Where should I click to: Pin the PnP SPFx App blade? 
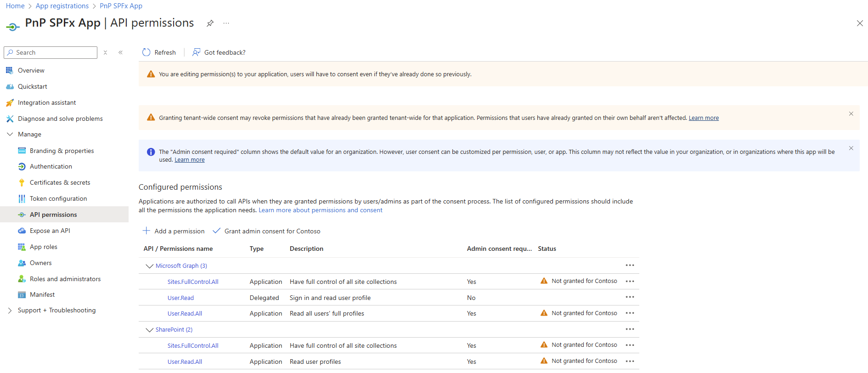(x=210, y=23)
